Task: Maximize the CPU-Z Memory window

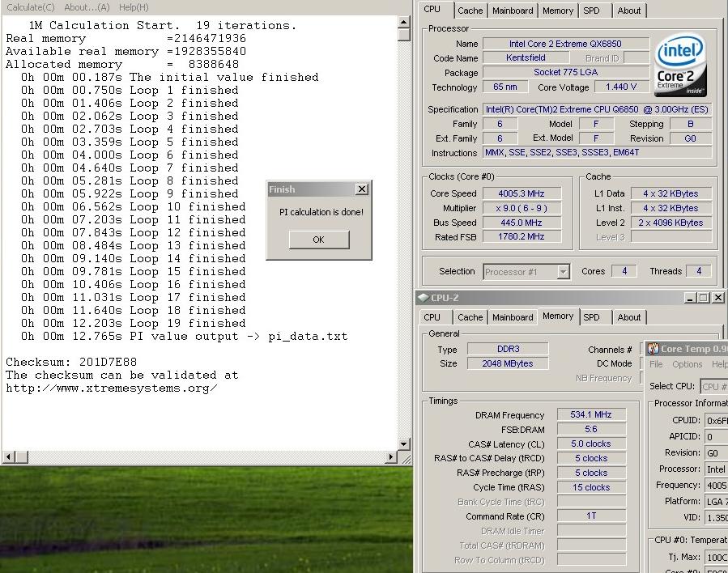Action: tap(704, 298)
